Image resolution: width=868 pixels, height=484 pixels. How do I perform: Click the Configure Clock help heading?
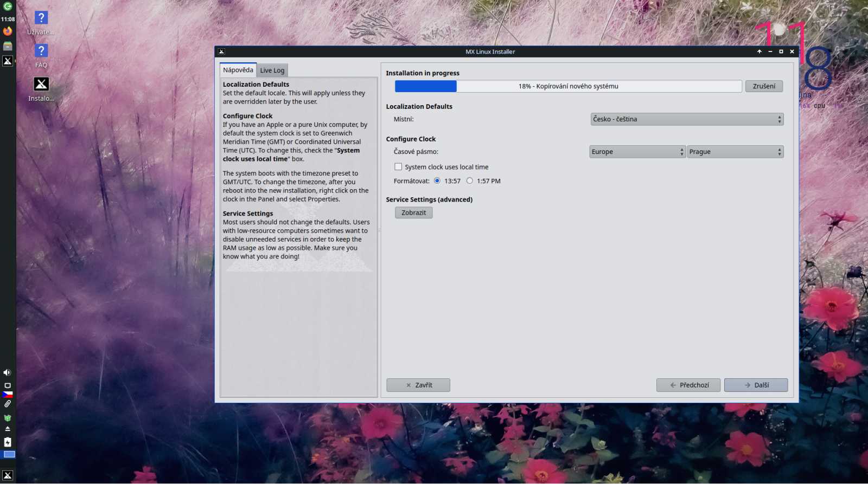point(248,116)
